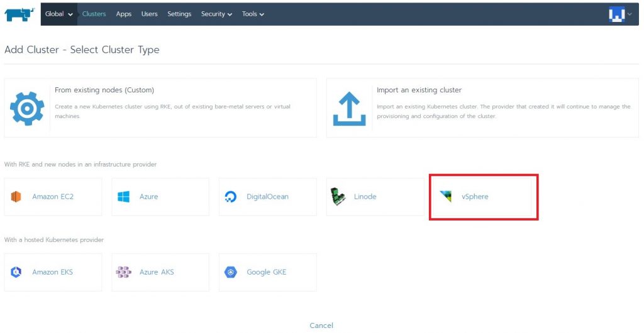Choose the Google GKE label

pos(267,272)
